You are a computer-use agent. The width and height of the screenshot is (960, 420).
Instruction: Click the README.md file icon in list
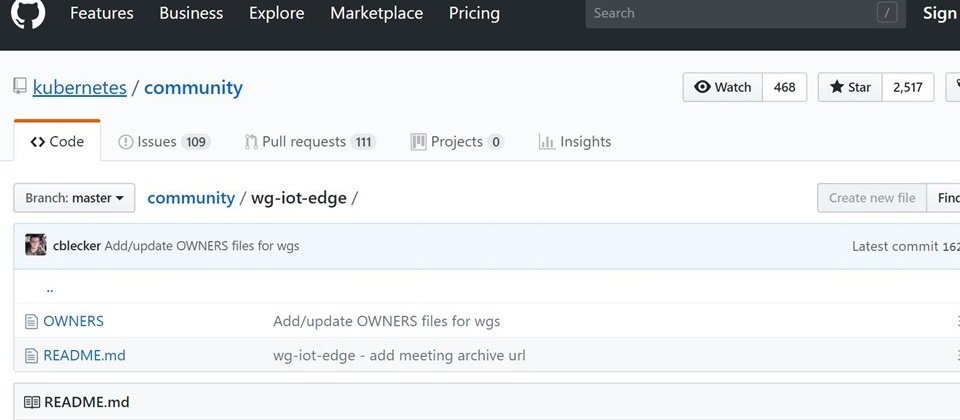(x=31, y=356)
